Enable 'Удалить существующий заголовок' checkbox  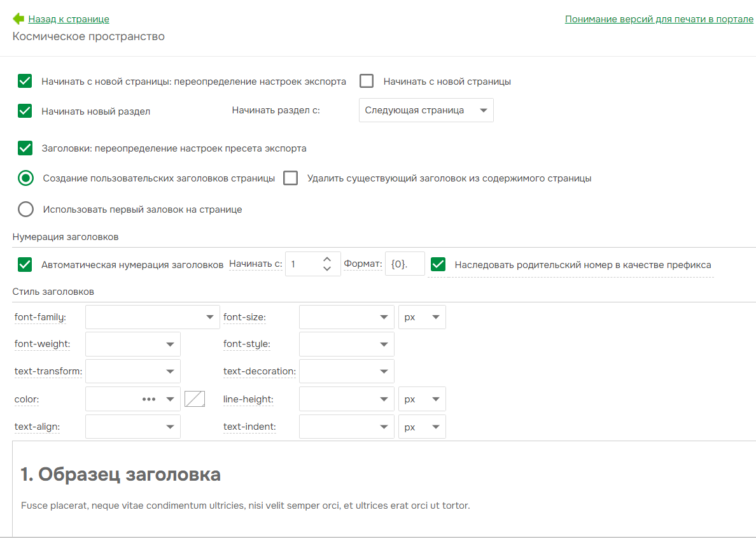(x=291, y=178)
